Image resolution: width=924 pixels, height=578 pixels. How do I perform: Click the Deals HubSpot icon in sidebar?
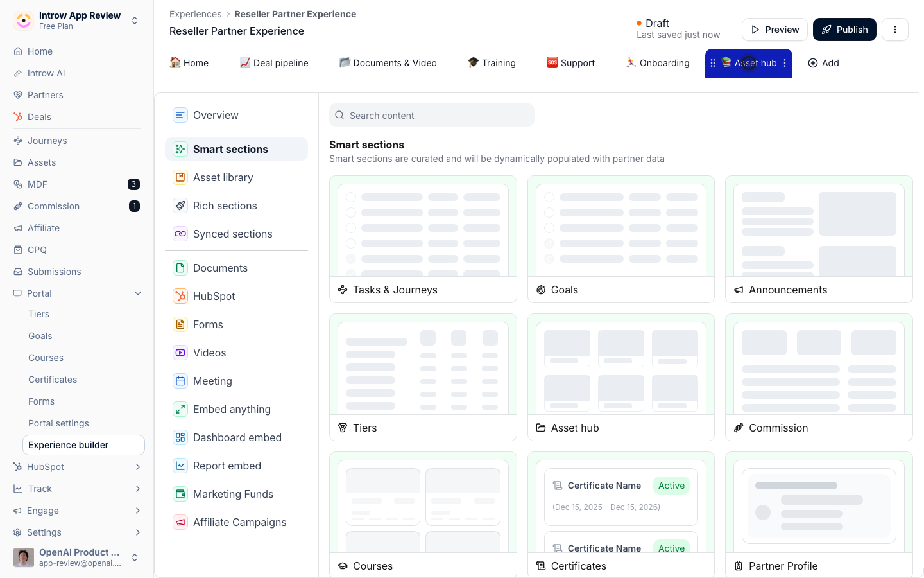pyautogui.click(x=18, y=117)
